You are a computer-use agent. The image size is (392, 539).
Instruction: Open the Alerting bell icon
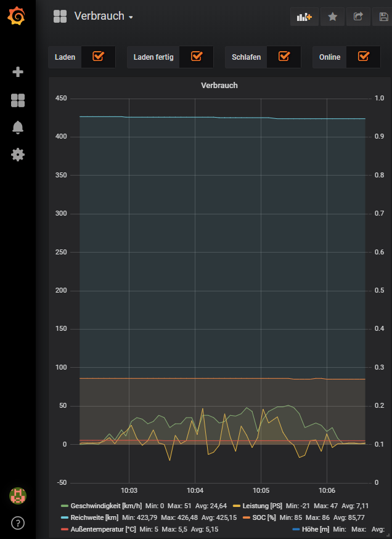coord(18,128)
